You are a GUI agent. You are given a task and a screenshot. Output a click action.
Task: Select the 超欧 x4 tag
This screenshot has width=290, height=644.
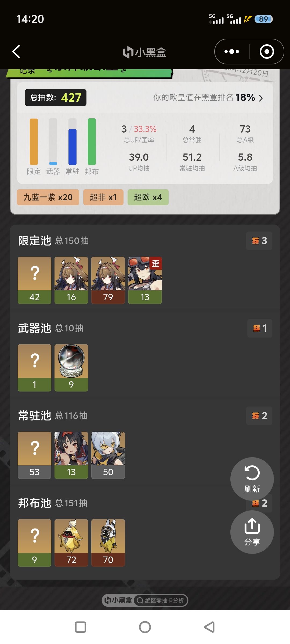click(x=148, y=197)
